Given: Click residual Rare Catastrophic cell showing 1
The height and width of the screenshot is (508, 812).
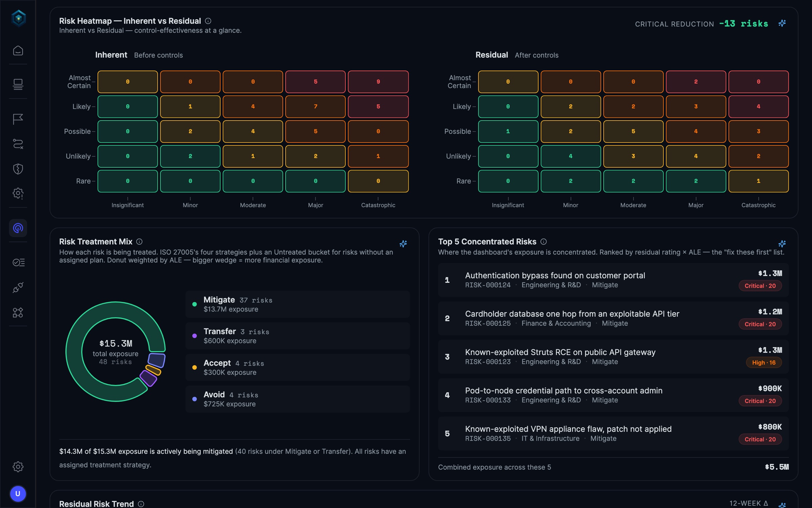Looking at the screenshot, I should (x=758, y=181).
